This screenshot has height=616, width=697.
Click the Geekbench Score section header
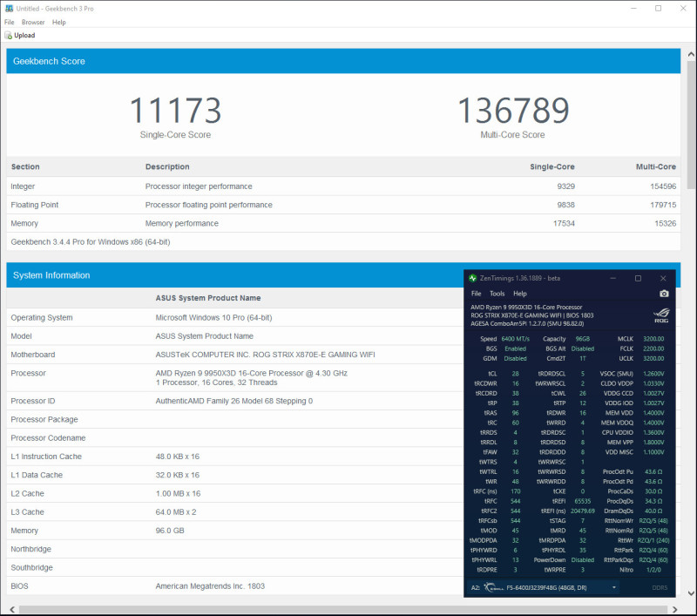pyautogui.click(x=343, y=61)
